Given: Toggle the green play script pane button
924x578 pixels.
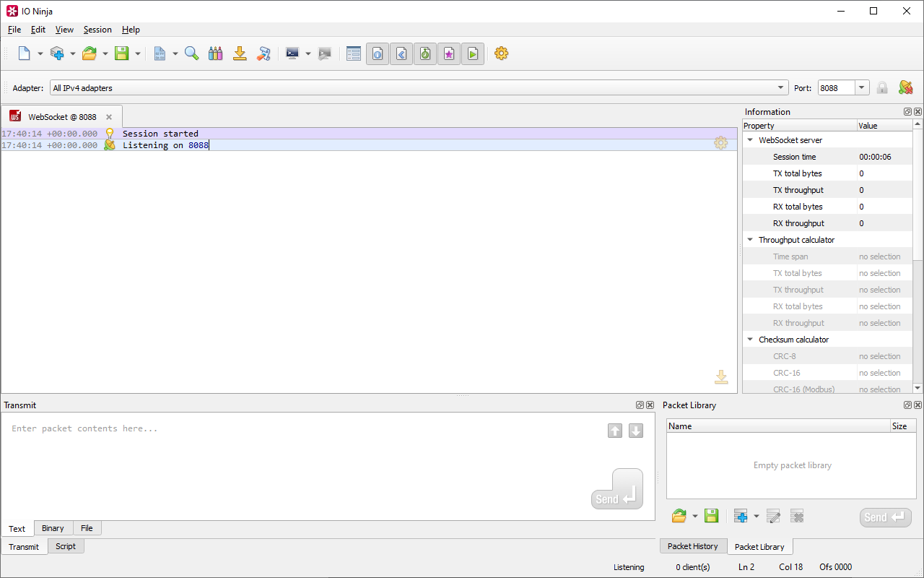Looking at the screenshot, I should point(473,54).
